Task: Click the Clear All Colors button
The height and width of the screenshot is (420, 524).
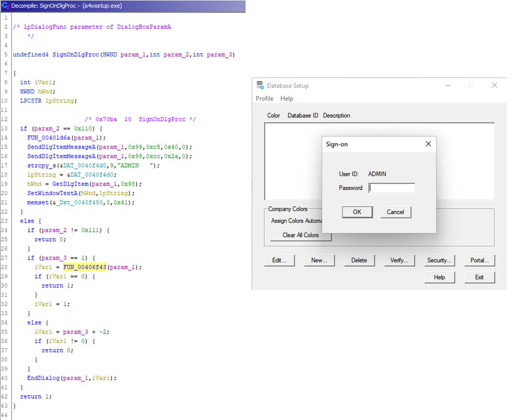Action: [300, 235]
